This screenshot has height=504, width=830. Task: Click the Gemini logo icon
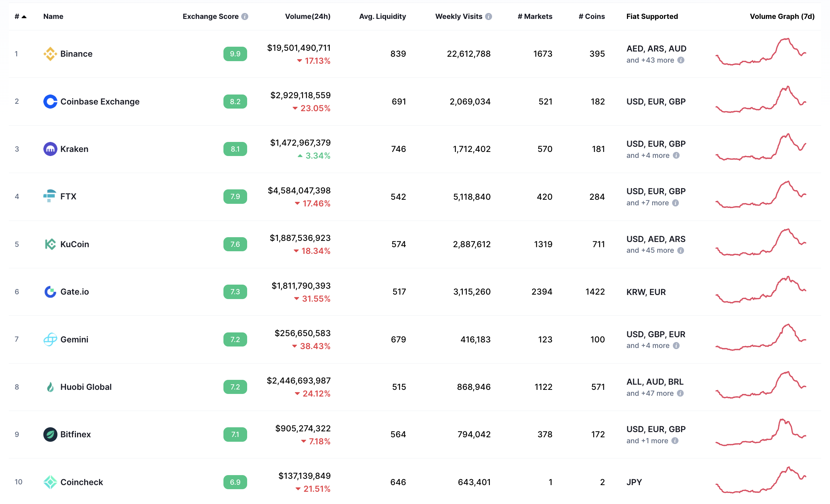(50, 339)
